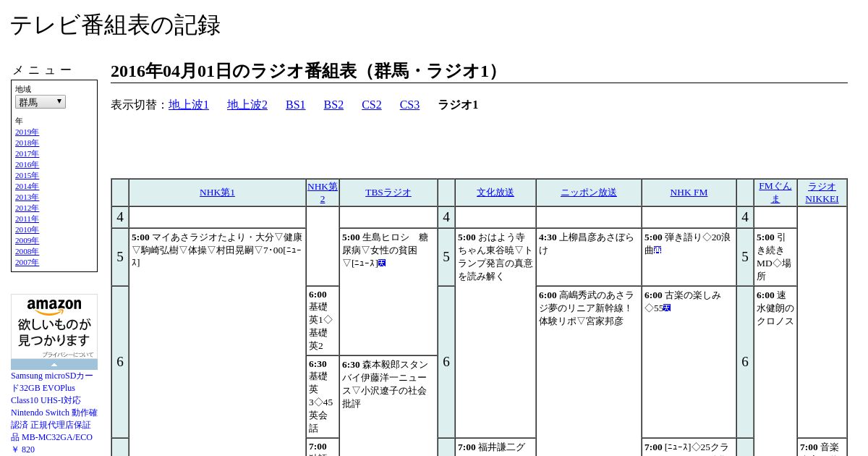
Task: Click the weather icon in the TBS 5:00 program
Action: [x=382, y=263]
